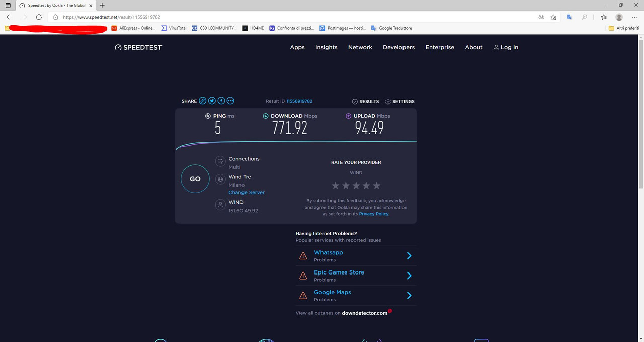Rate provider five stars
Viewport: 644px width, 342px height.
(x=377, y=186)
